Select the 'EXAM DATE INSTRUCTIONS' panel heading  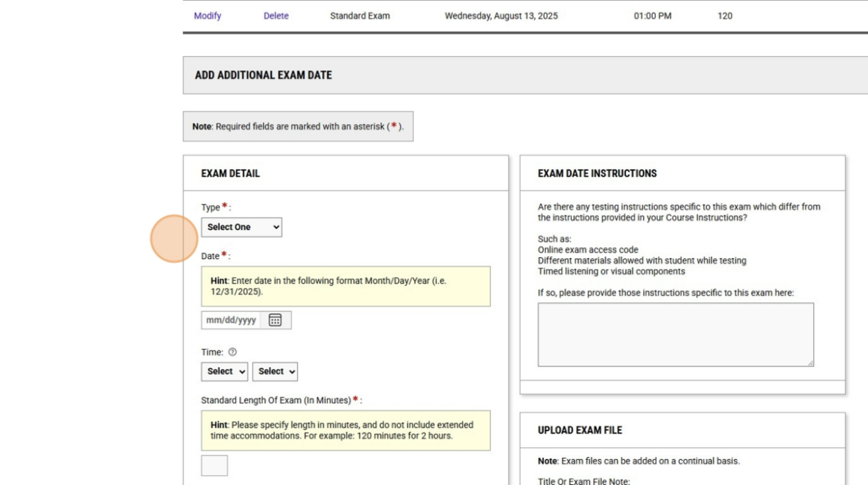point(598,174)
